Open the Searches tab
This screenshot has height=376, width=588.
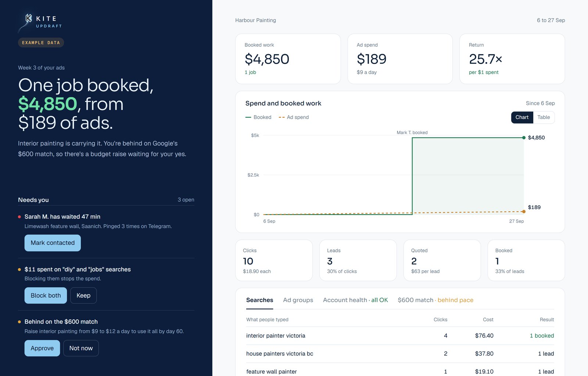(x=259, y=300)
